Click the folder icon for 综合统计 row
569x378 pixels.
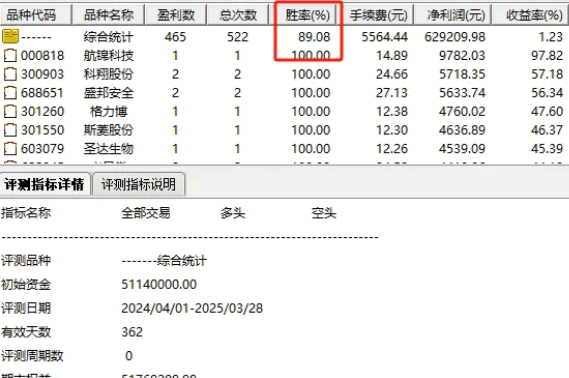click(11, 36)
